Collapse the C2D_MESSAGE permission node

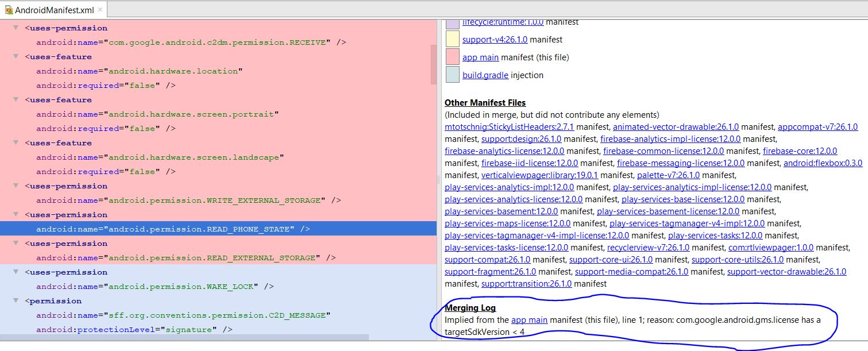(16, 300)
